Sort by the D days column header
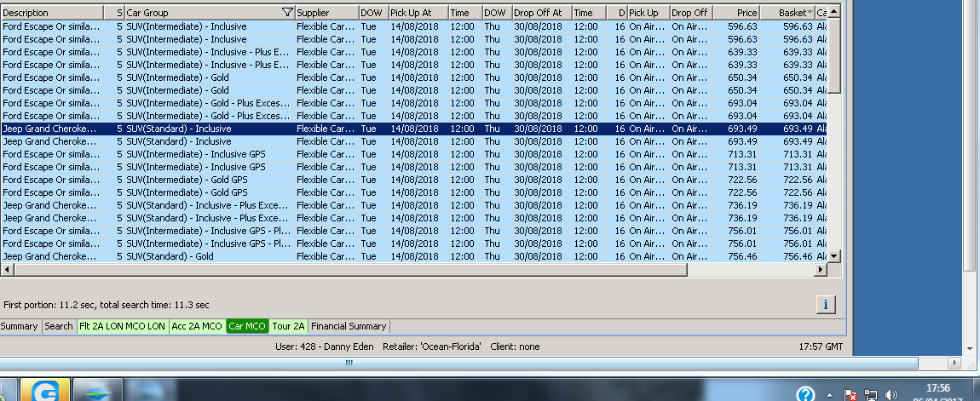Image resolution: width=980 pixels, height=401 pixels. pyautogui.click(x=616, y=13)
